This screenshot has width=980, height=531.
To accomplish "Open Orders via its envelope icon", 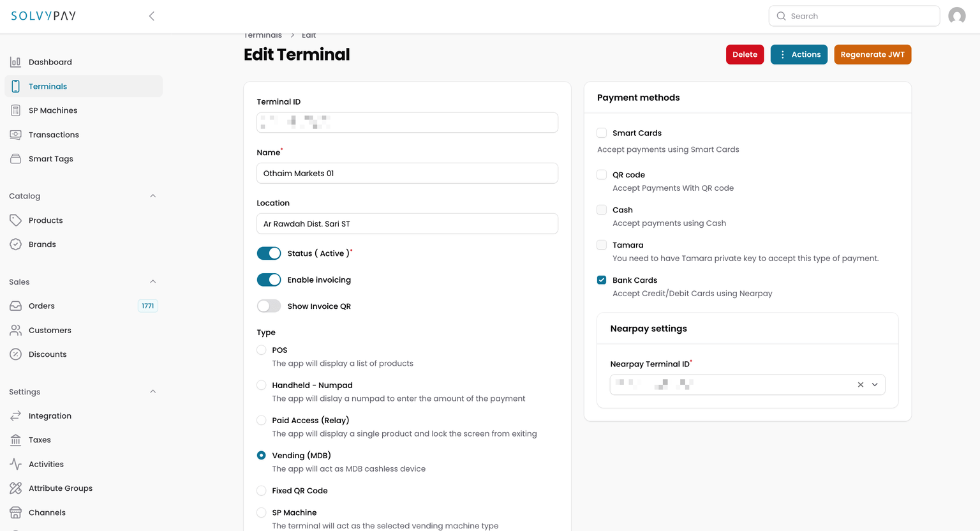I will click(15, 305).
